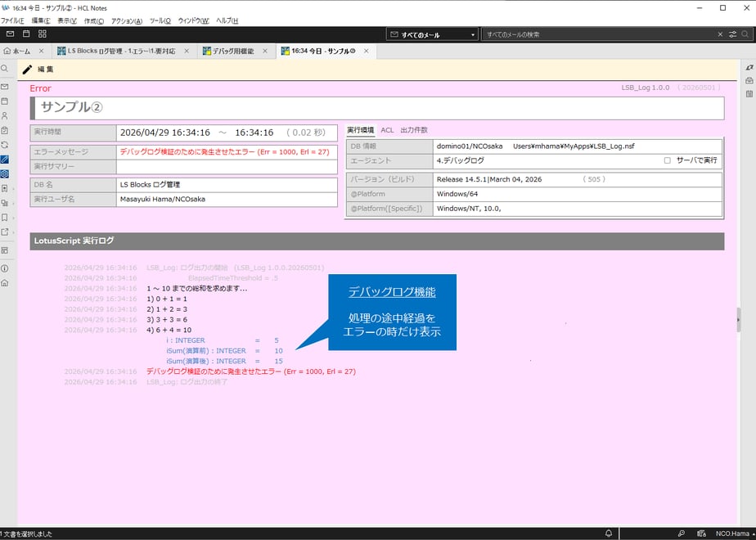Click red エラーメッセージ value text

click(x=225, y=152)
